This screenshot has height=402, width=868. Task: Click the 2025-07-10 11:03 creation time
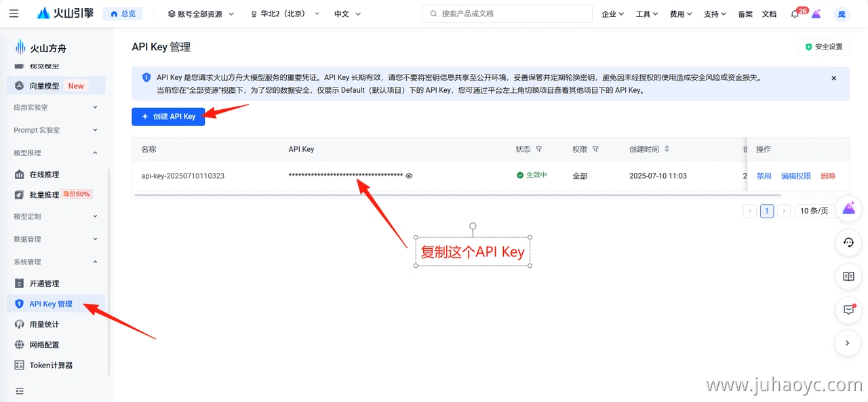[x=658, y=176]
